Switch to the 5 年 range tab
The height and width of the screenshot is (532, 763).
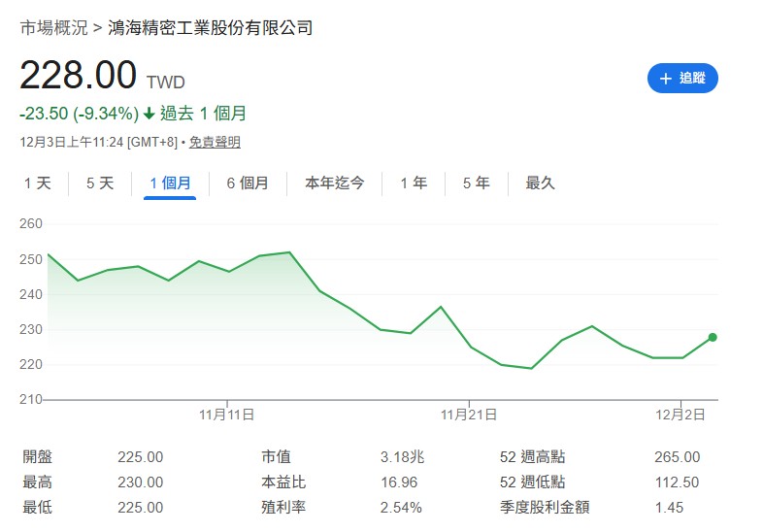[477, 183]
